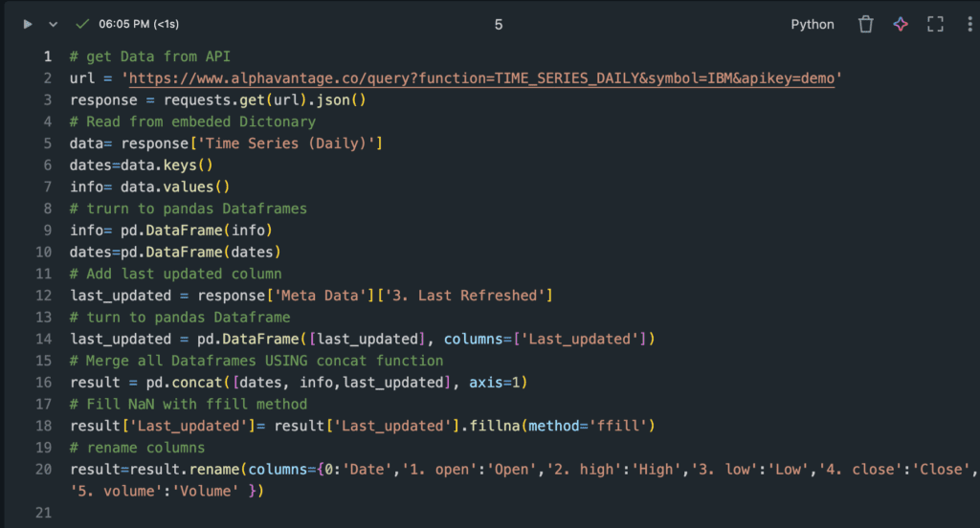Click the cell number 5 label
The width and height of the screenshot is (980, 528).
pyautogui.click(x=499, y=25)
